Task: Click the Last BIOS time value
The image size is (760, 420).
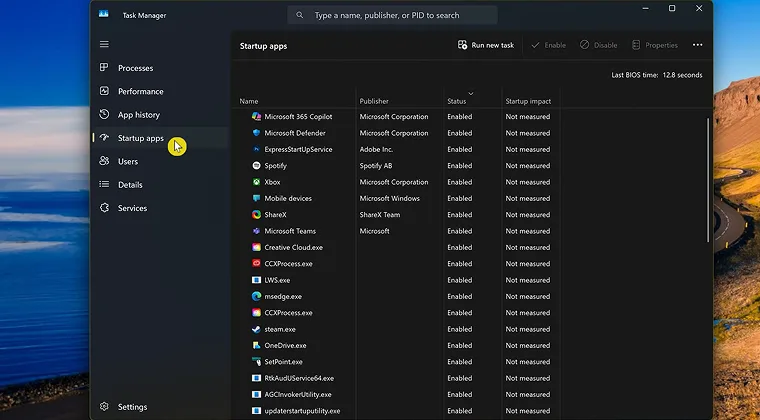Action: [682, 75]
